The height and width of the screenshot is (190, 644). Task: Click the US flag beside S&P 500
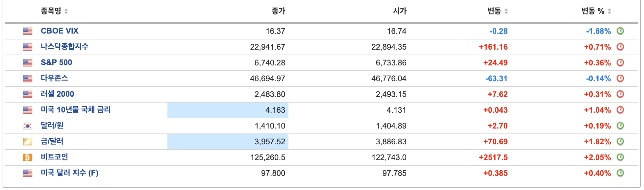28,62
